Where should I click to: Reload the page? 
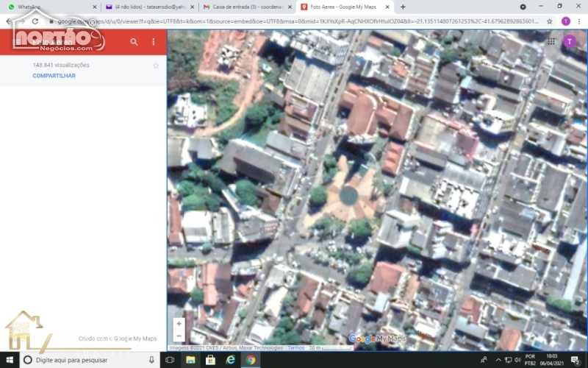35,21
